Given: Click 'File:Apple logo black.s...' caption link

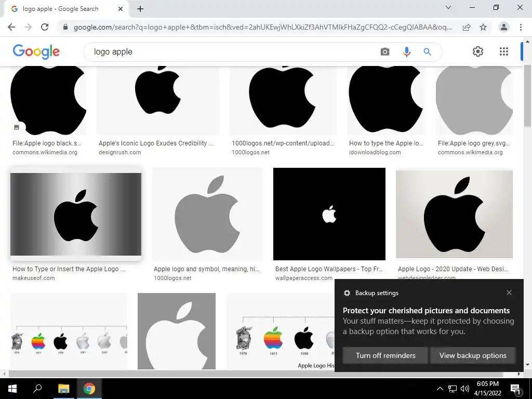Looking at the screenshot, I should pos(47,143).
